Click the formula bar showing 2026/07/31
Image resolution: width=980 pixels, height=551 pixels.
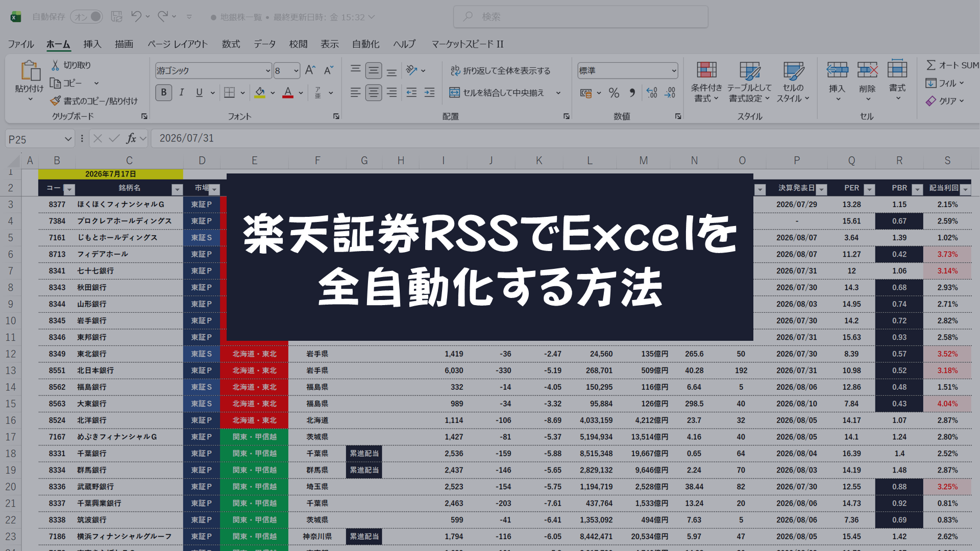565,138
